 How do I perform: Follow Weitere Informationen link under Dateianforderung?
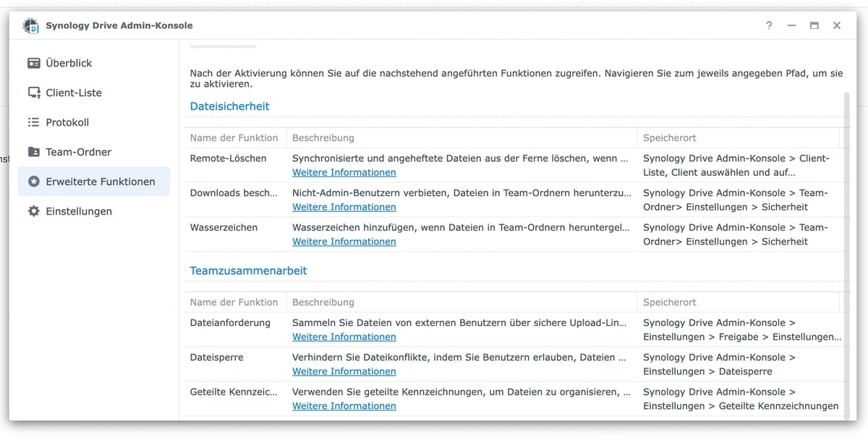pyautogui.click(x=344, y=337)
